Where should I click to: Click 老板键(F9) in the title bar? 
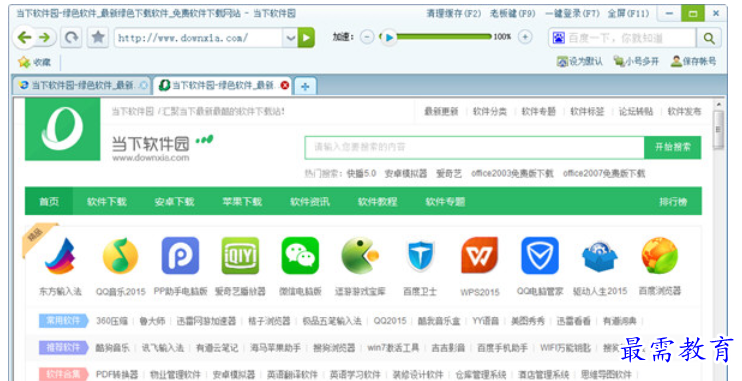[x=512, y=14]
